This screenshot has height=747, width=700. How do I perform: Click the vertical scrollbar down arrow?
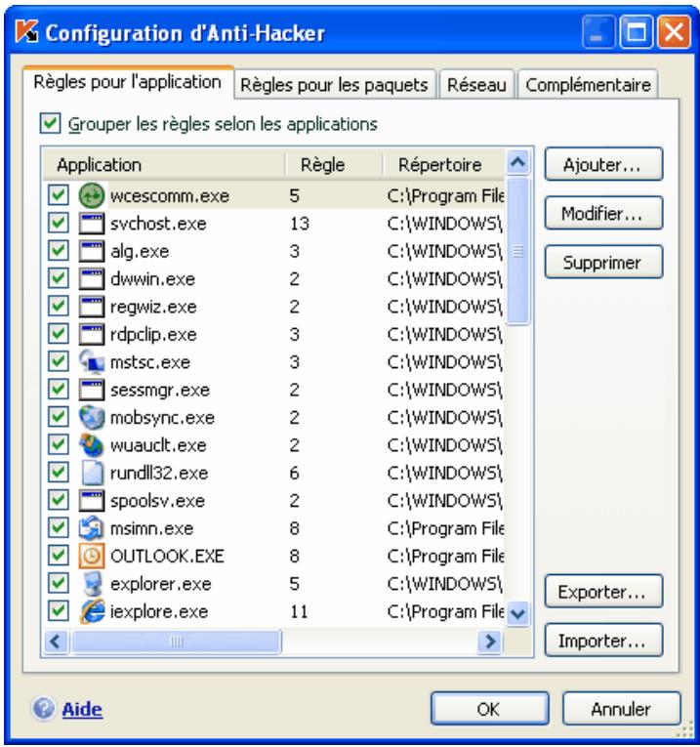(518, 613)
